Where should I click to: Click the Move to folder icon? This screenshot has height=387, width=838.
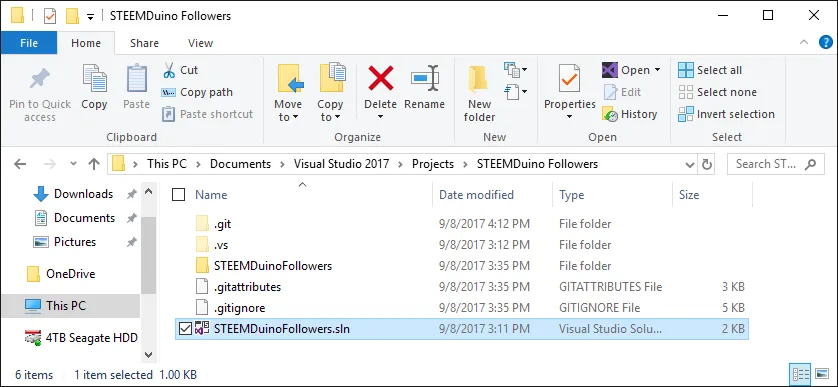click(290, 78)
